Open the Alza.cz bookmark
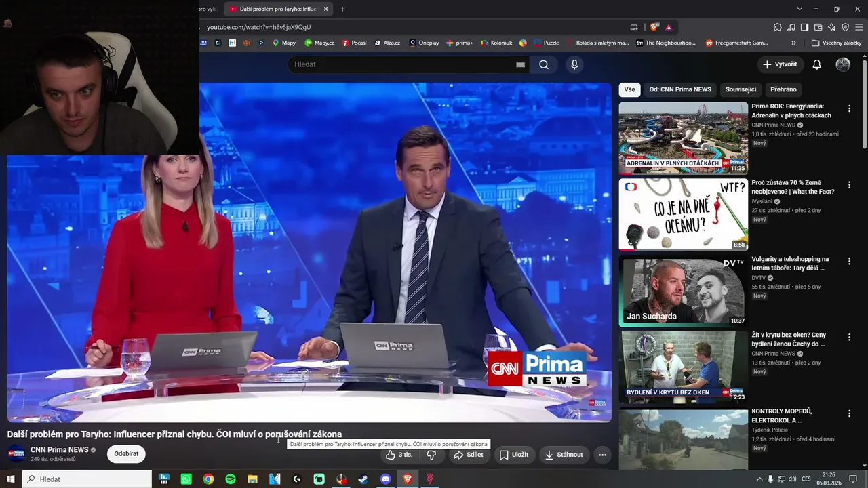The height and width of the screenshot is (488, 868). coord(387,43)
